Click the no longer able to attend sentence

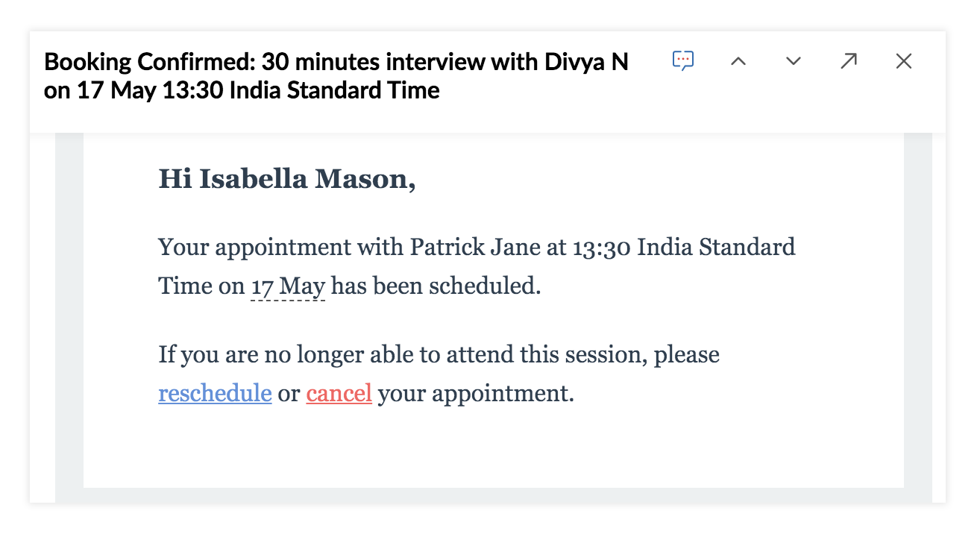point(439,354)
